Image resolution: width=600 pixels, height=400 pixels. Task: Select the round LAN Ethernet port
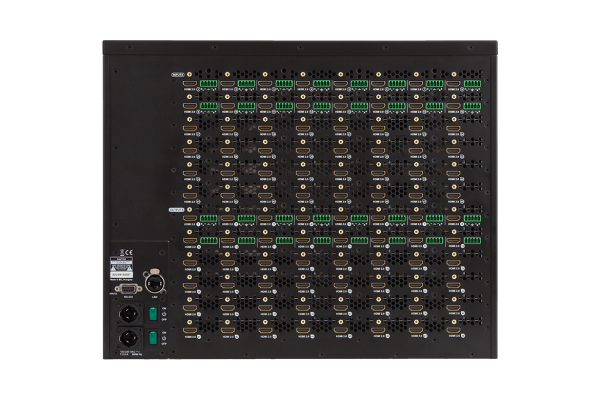(x=154, y=283)
